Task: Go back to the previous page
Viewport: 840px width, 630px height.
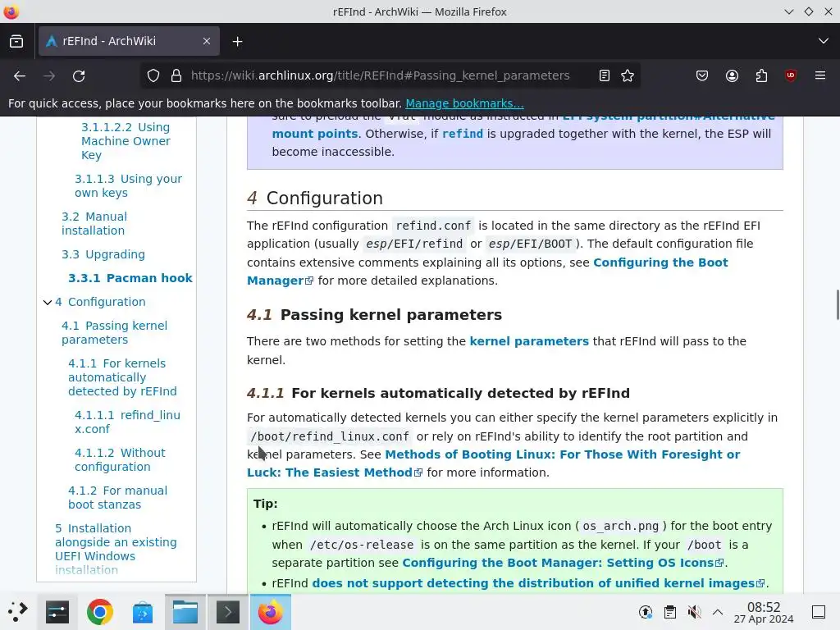Action: pos(20,76)
